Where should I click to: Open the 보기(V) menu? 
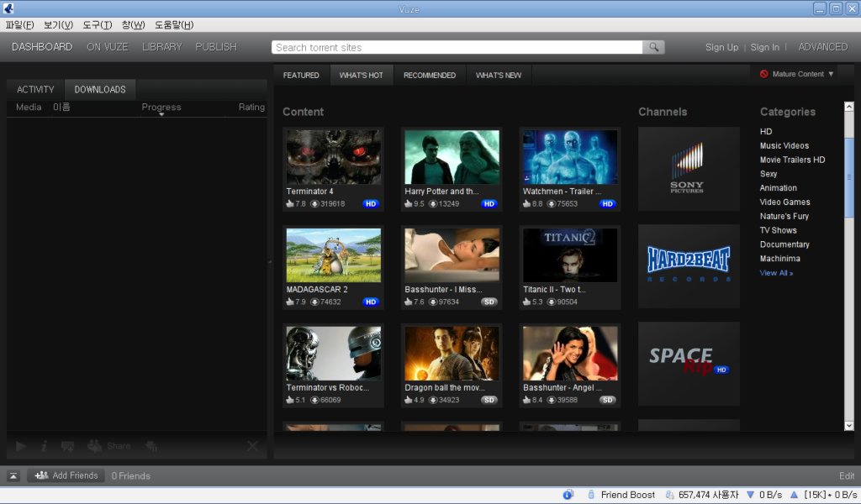(x=58, y=25)
